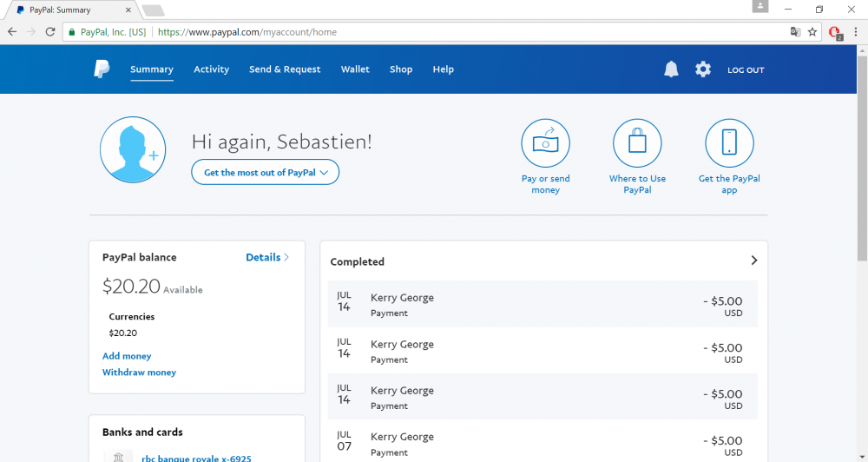Open the Send & Request menu
The height and width of the screenshot is (462, 868).
(285, 69)
